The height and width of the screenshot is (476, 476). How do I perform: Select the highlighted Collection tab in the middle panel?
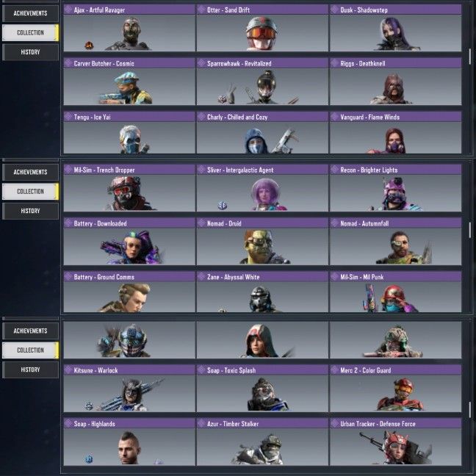30,192
